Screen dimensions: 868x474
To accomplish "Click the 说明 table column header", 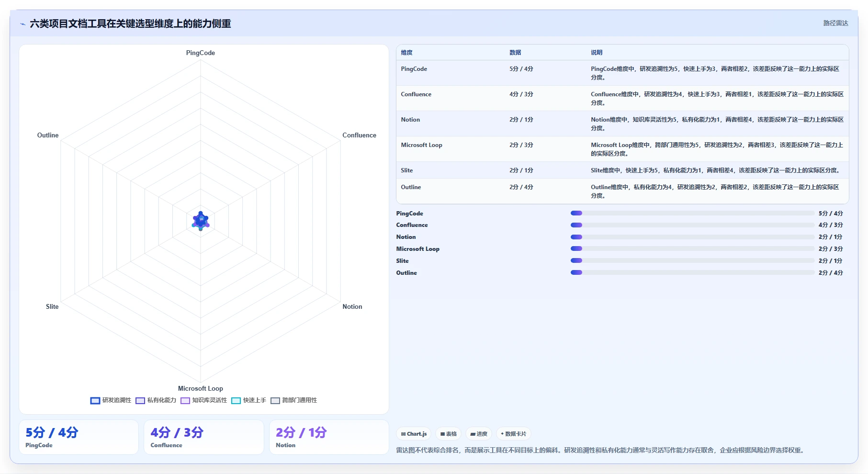I will click(597, 53).
